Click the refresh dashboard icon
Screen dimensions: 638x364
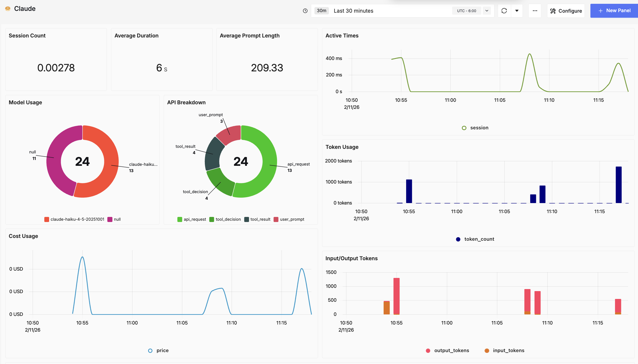(504, 11)
